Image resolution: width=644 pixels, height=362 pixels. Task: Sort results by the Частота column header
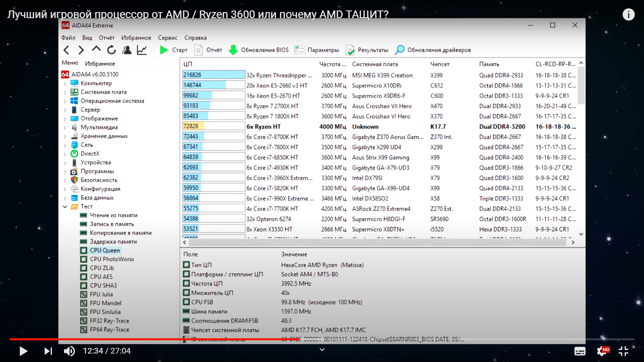(333, 64)
